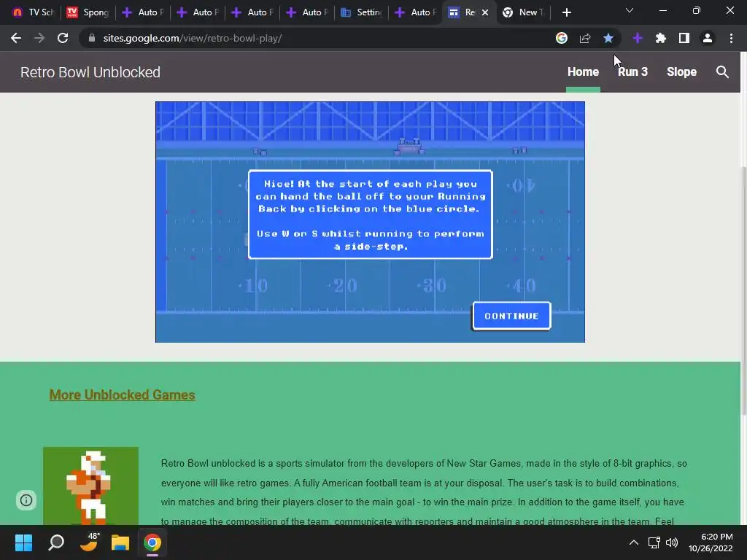The width and height of the screenshot is (747, 560).
Task: Click the Chrome taskbar icon
Action: tap(152, 542)
